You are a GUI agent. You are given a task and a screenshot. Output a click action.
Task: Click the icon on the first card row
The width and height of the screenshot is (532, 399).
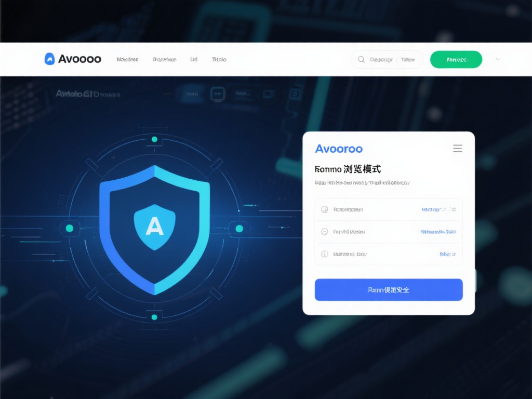pos(324,209)
